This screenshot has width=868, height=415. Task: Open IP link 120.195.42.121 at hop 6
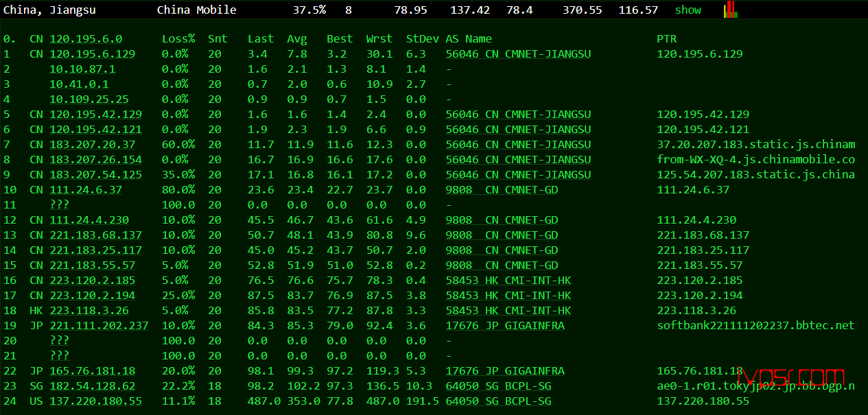[96, 130]
